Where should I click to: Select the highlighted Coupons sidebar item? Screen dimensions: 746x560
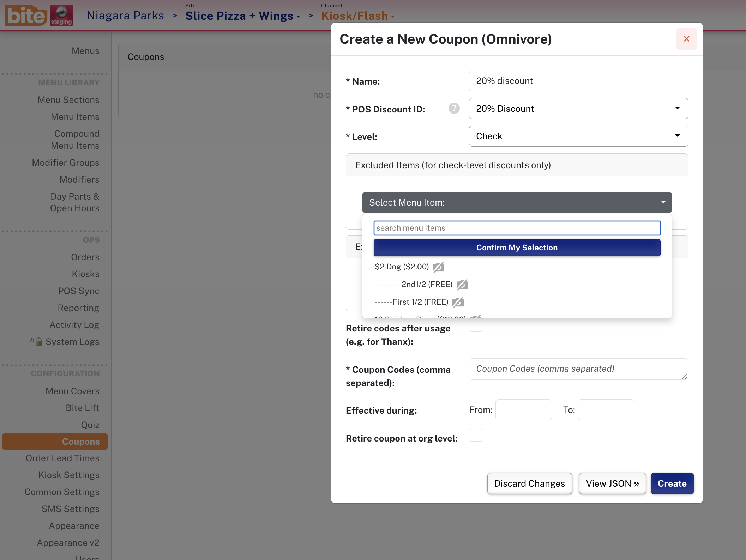pos(55,442)
